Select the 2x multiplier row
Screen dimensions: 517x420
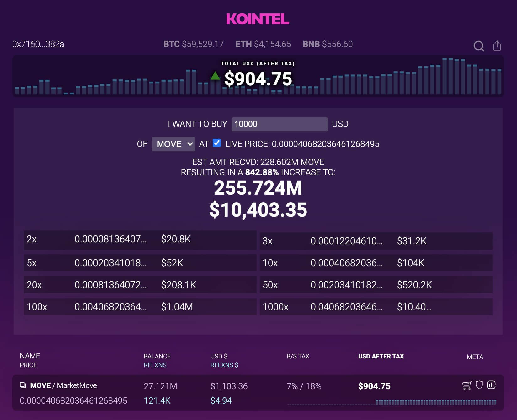[x=140, y=240]
